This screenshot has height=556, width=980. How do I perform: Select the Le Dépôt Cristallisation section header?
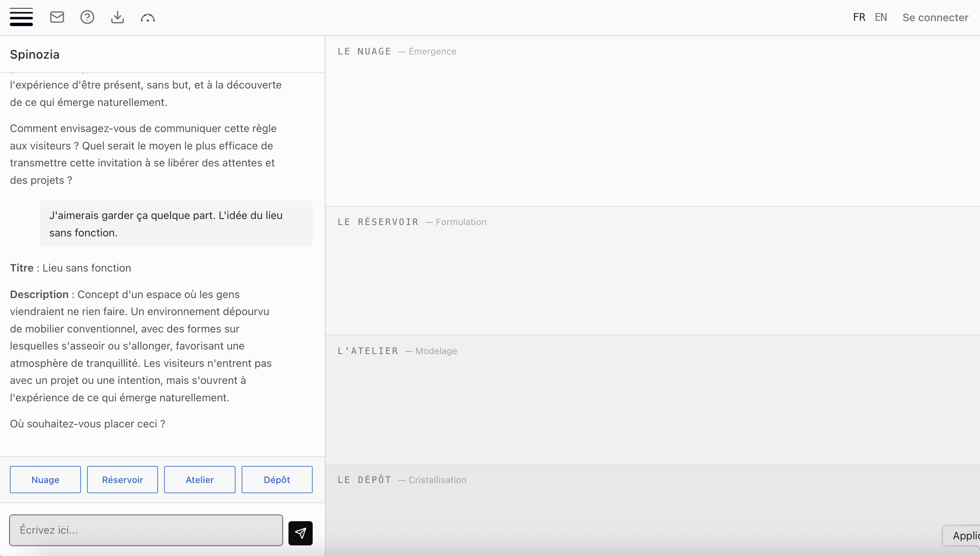click(402, 480)
